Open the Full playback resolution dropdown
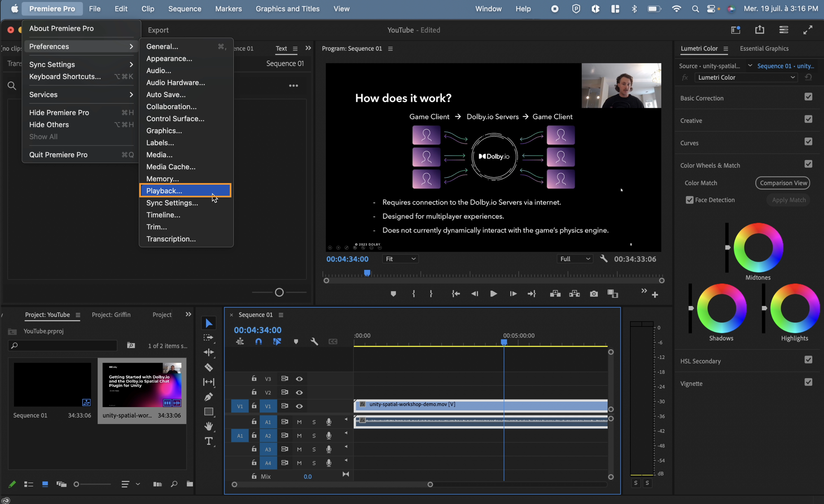 click(574, 259)
